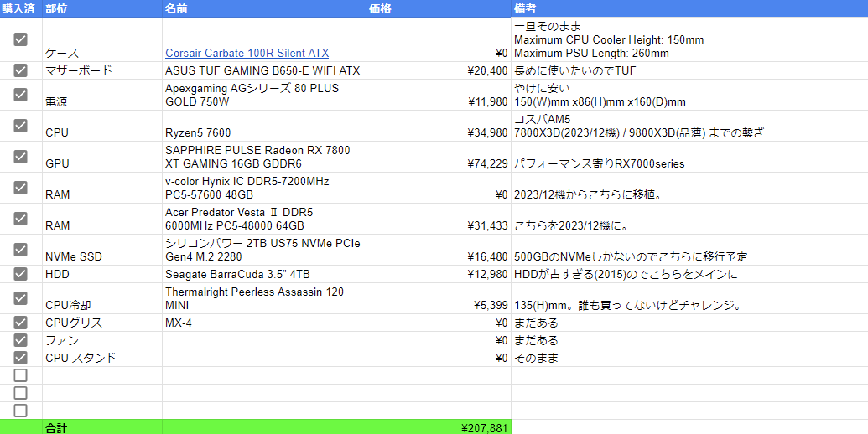Toggle the 電源 row checkbox
The width and height of the screenshot is (868, 434).
pos(20,95)
